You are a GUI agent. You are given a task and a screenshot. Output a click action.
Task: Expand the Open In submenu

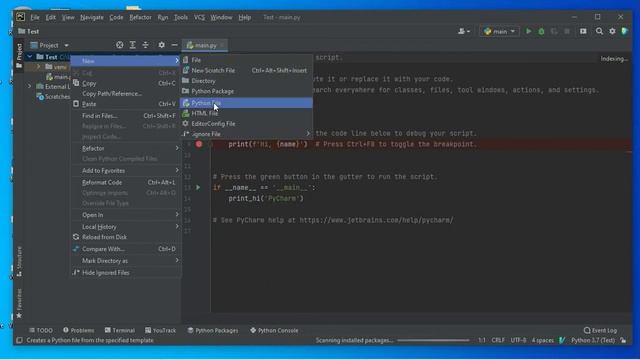126,215
